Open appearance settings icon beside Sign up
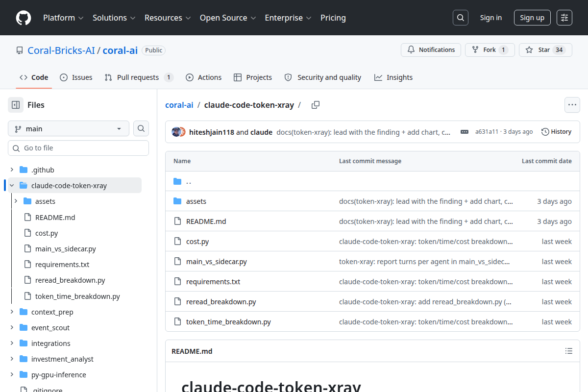The width and height of the screenshot is (588, 392). [x=564, y=18]
